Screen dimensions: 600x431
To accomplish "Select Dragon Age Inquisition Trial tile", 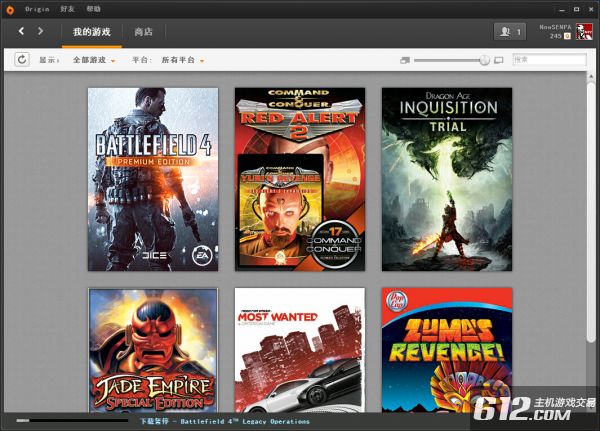I will (x=447, y=180).
